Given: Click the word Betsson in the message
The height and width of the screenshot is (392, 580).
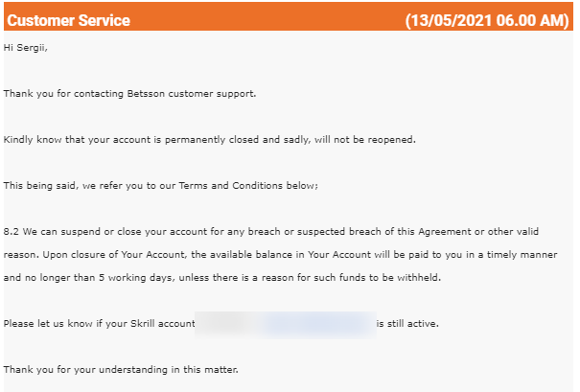Looking at the screenshot, I should point(146,94).
